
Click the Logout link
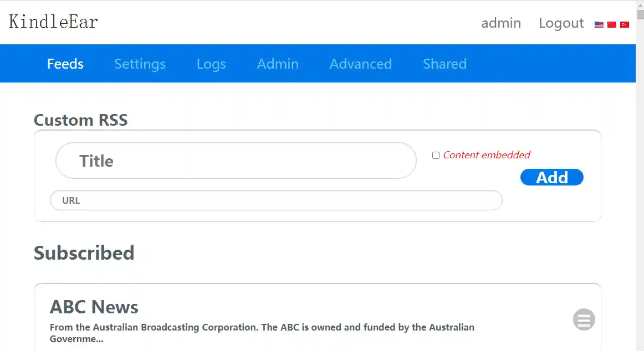click(x=561, y=23)
